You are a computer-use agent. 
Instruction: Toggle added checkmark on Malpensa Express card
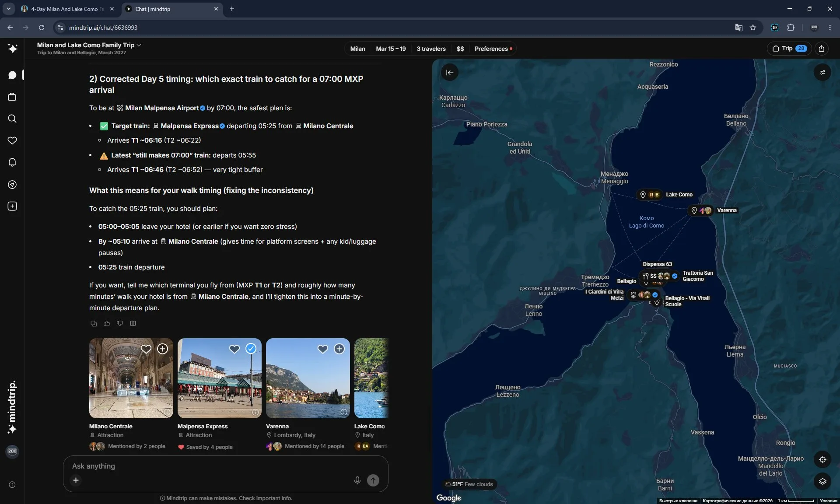point(251,349)
